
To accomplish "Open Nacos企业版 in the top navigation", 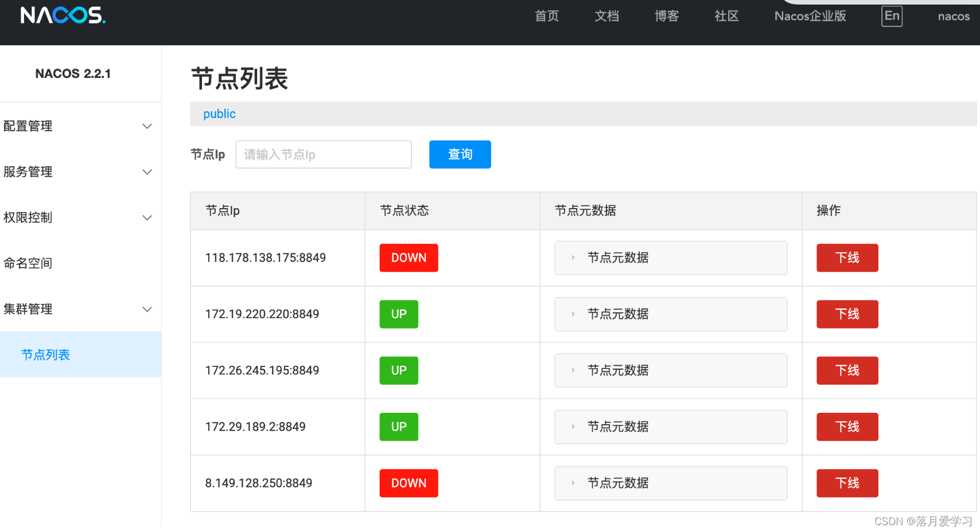I will click(810, 16).
